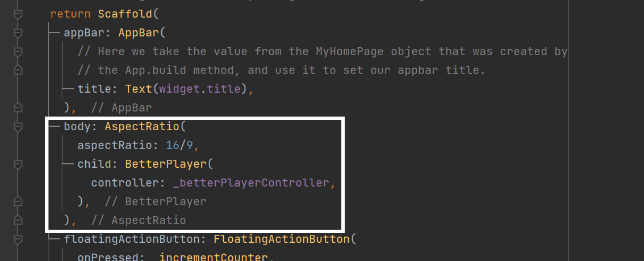
Task: Click fold end marker at '// AppBar' line
Action: (18, 107)
